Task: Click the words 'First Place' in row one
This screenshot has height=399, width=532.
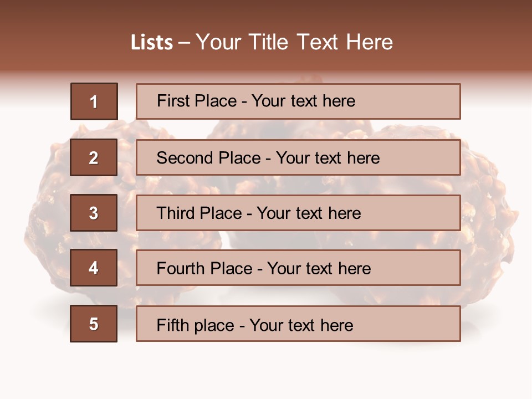Action: (x=197, y=101)
